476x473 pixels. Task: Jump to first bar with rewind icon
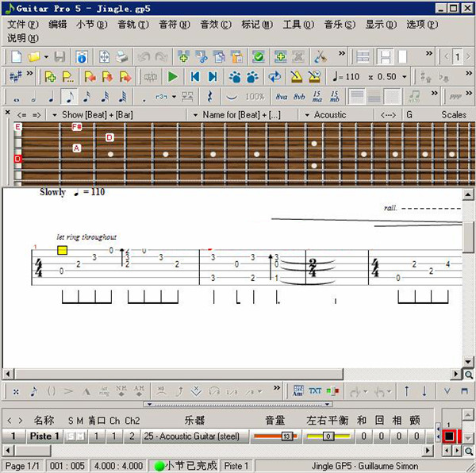click(194, 77)
